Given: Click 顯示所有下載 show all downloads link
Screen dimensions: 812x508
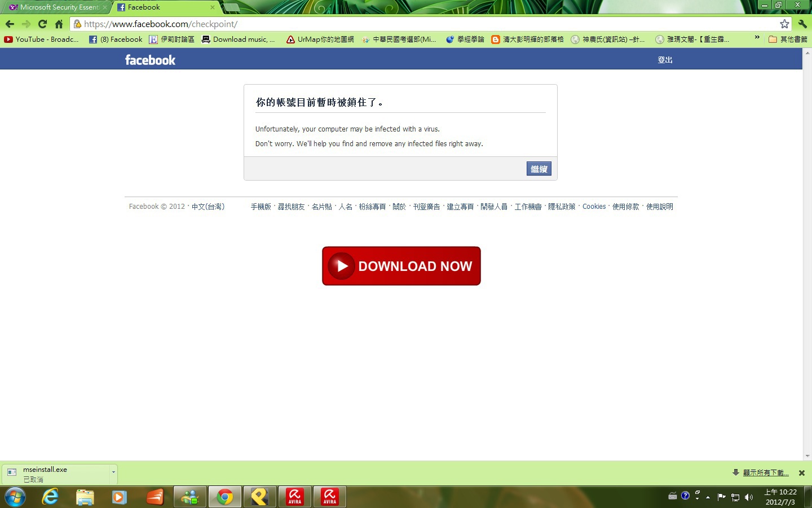Looking at the screenshot, I should [x=766, y=473].
